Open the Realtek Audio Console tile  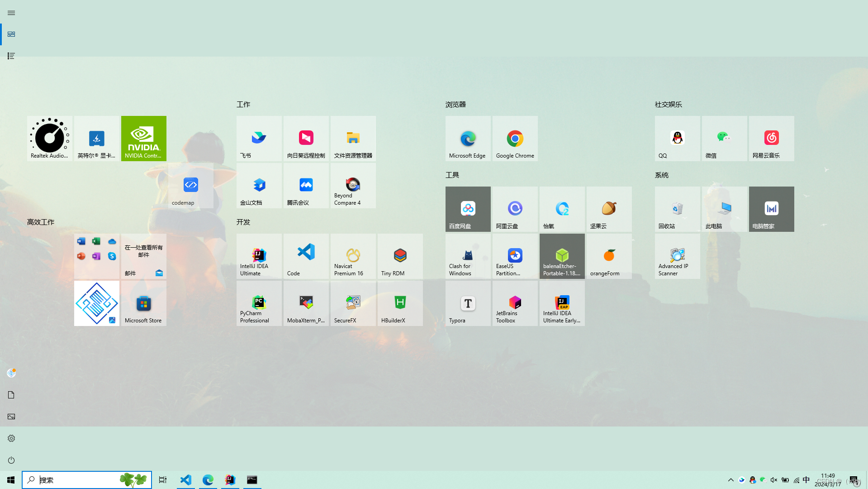[50, 139]
